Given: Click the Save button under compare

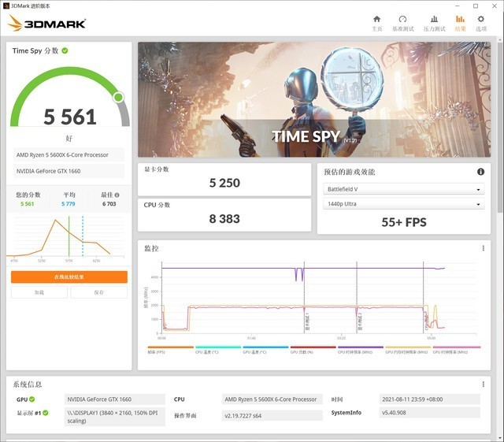Looking at the screenshot, I should (98, 292).
